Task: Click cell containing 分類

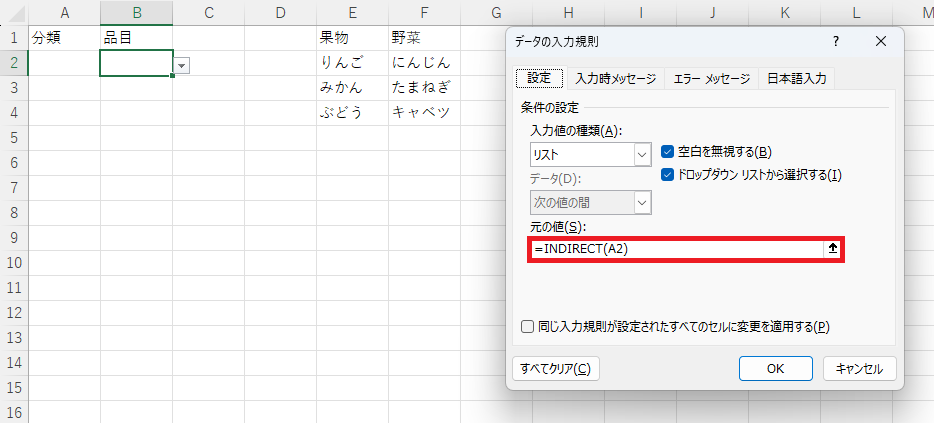Action: coord(64,38)
